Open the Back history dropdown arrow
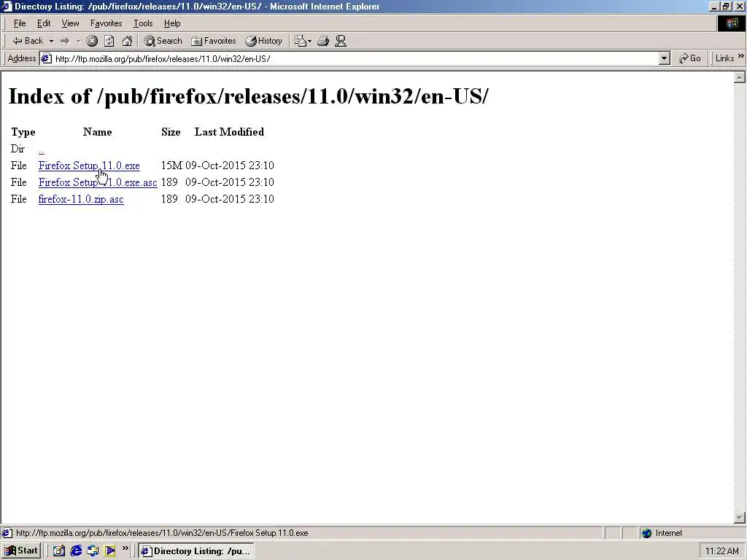This screenshot has width=747, height=560. coord(51,41)
